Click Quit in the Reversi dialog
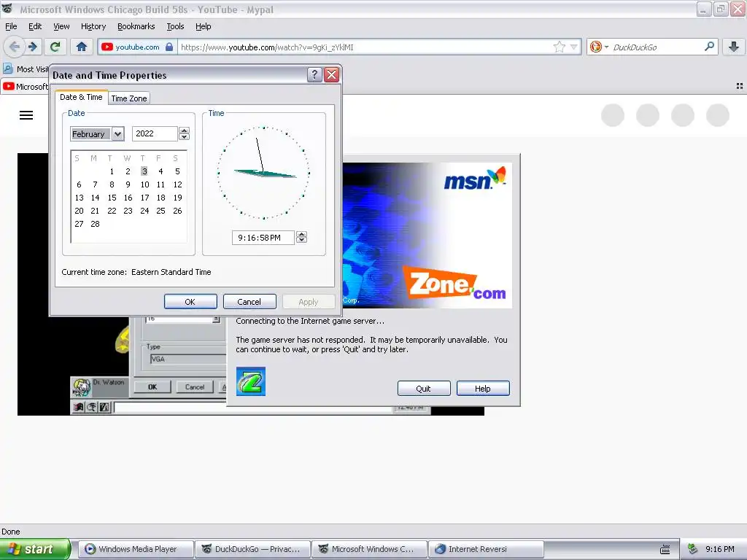Screen dimensions: 747x560 424,388
